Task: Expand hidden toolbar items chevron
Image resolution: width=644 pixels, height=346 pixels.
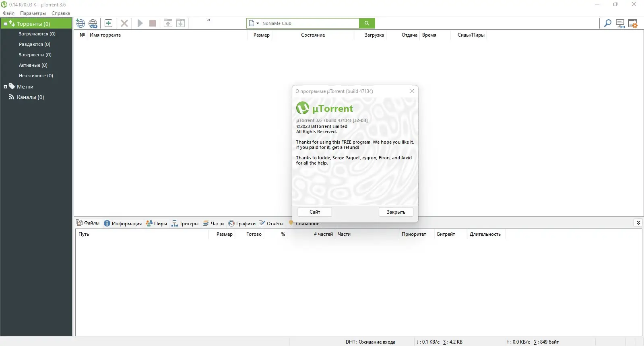Action: 209,20
